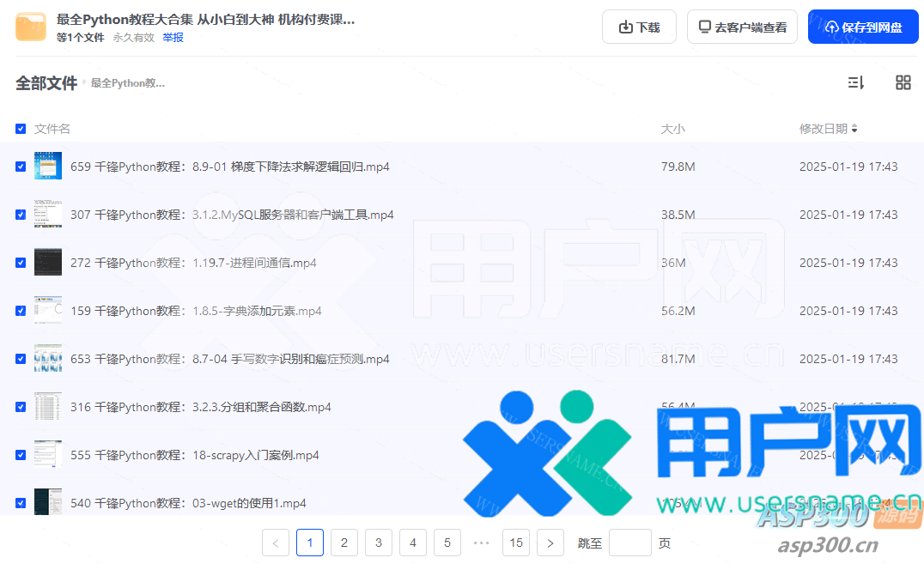Uncheck file 316 分组和聚合函数 checkbox

[21, 407]
